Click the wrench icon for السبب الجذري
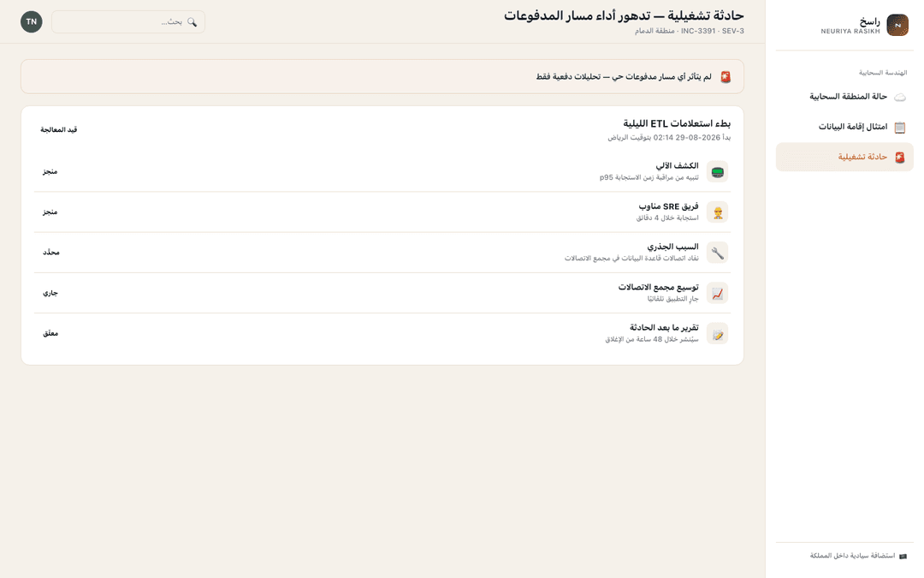The image size is (924, 578). tap(717, 253)
